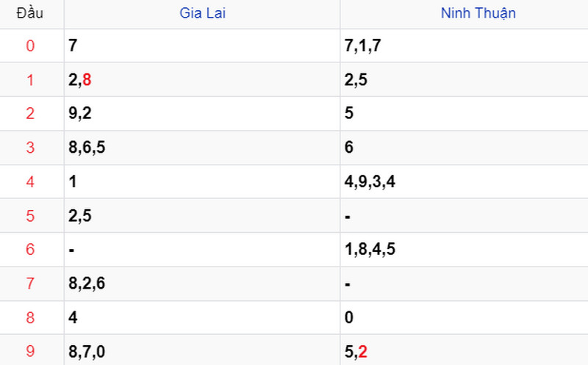Select red head digit 0 in Đầu column
Screen dimensions: 588x365
point(30,46)
